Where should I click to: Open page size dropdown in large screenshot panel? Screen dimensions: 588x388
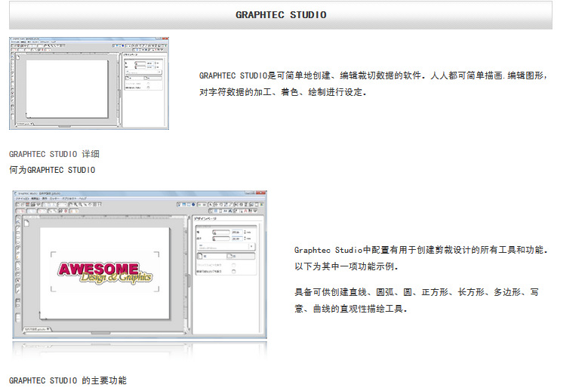(x=226, y=246)
